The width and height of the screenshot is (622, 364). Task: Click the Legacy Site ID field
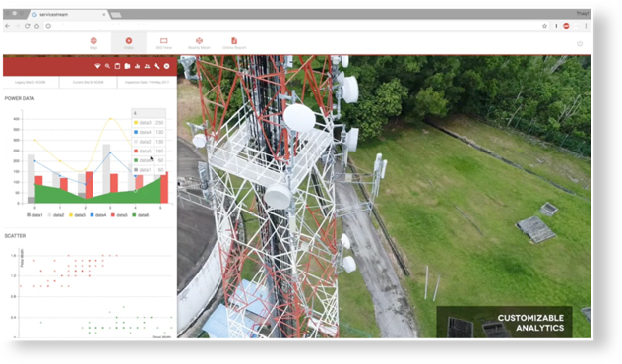tap(31, 82)
